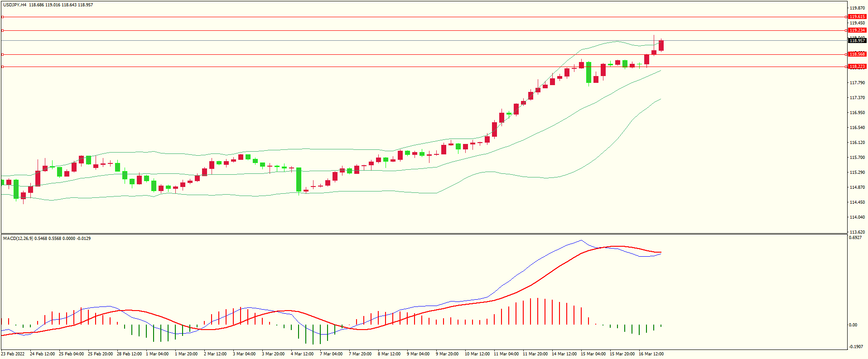Click the 23 Feb 2022 date label
Image resolution: width=868 pixels, height=359 pixels.
pyautogui.click(x=14, y=354)
